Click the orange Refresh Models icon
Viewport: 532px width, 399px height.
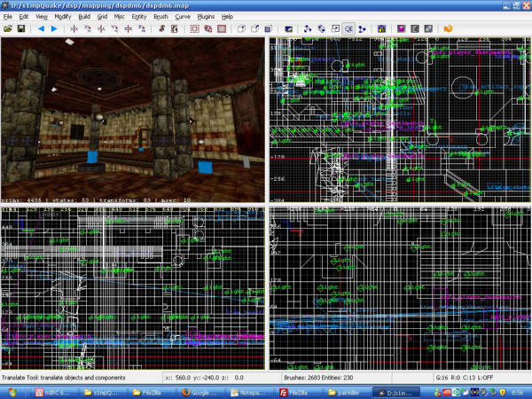click(448, 29)
